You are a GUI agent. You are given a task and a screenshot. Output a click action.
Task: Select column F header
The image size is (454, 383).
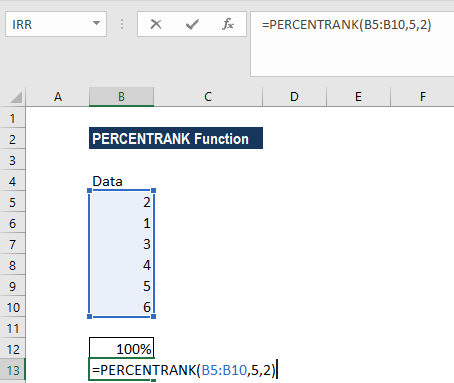(422, 97)
